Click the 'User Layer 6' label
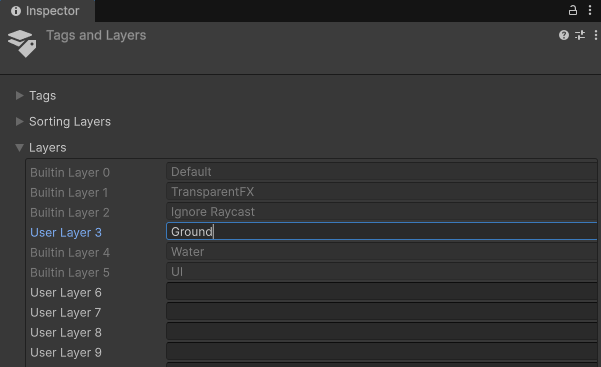Screen dimensions: 601x367 66,293
